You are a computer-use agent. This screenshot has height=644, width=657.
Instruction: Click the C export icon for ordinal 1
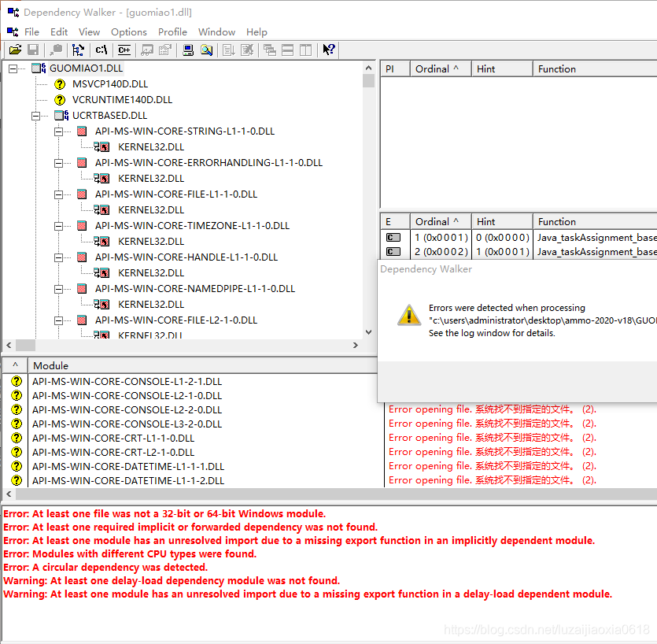(x=393, y=237)
